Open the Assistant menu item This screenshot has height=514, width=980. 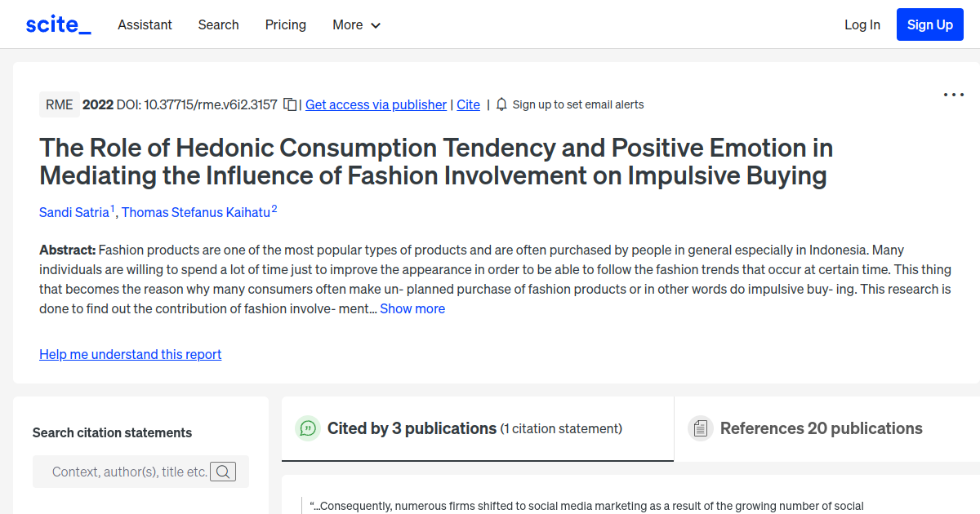[x=145, y=25]
